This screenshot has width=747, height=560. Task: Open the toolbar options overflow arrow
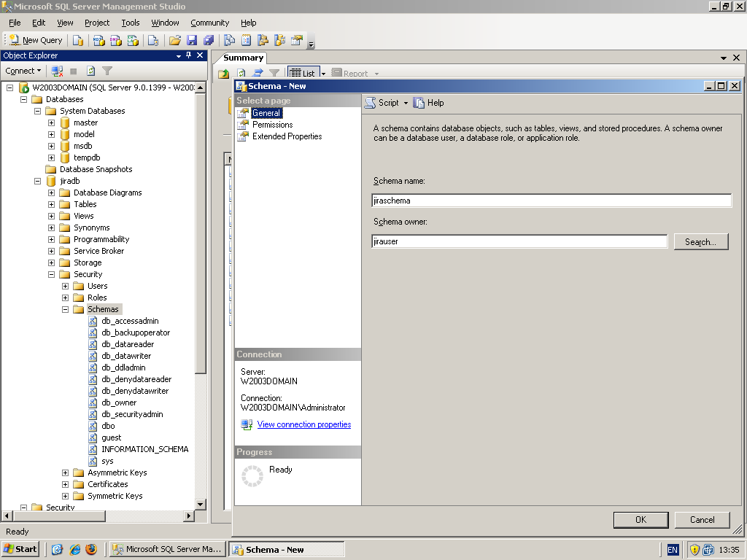pyautogui.click(x=311, y=44)
